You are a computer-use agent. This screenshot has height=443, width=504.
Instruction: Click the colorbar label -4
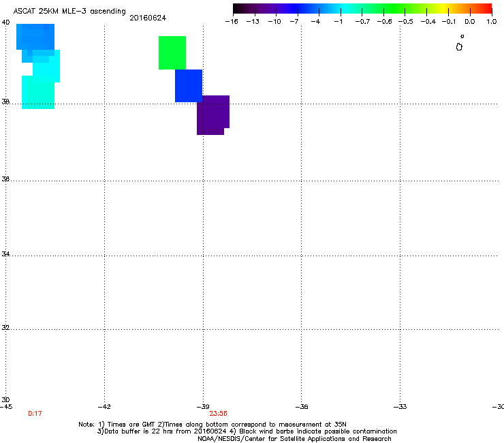[x=315, y=22]
